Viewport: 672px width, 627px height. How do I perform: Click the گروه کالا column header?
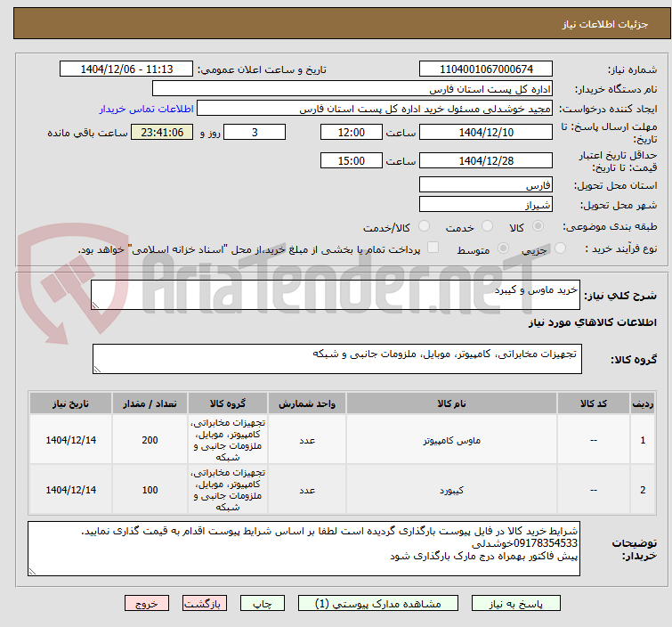tap(228, 403)
